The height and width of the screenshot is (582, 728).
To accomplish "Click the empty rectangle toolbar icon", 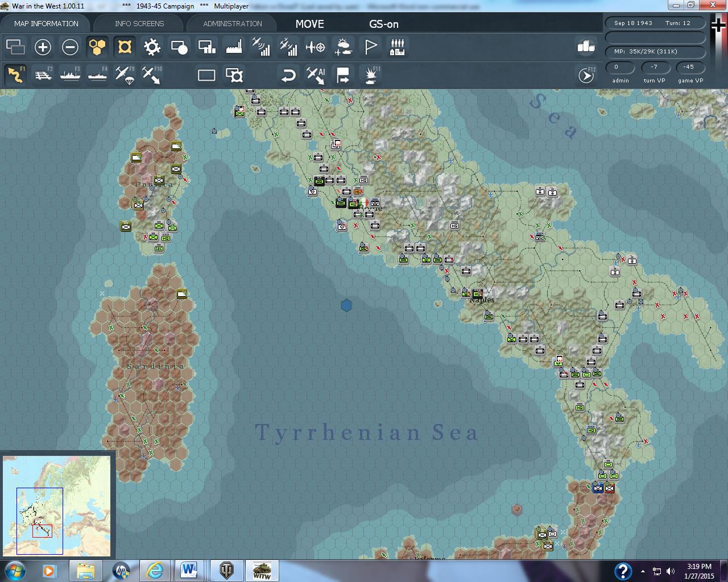I will 206,75.
